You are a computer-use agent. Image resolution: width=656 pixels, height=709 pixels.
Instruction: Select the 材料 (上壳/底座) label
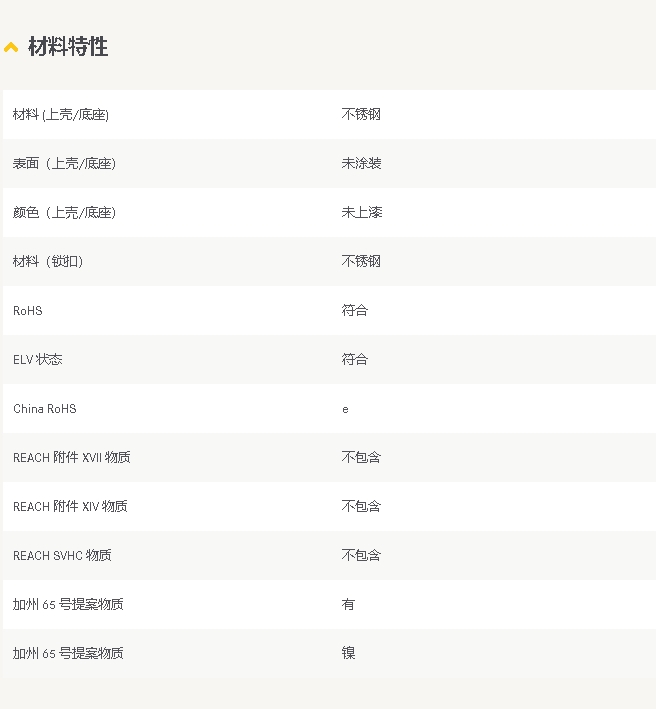pos(61,115)
